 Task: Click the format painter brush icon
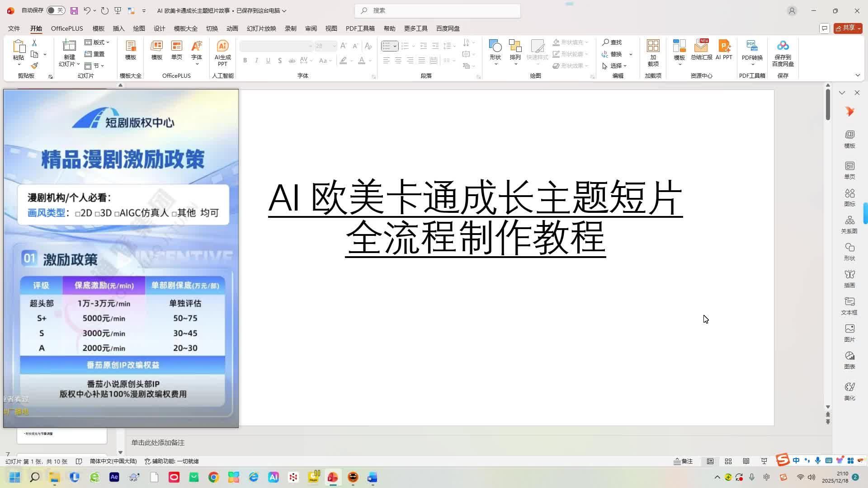34,66
